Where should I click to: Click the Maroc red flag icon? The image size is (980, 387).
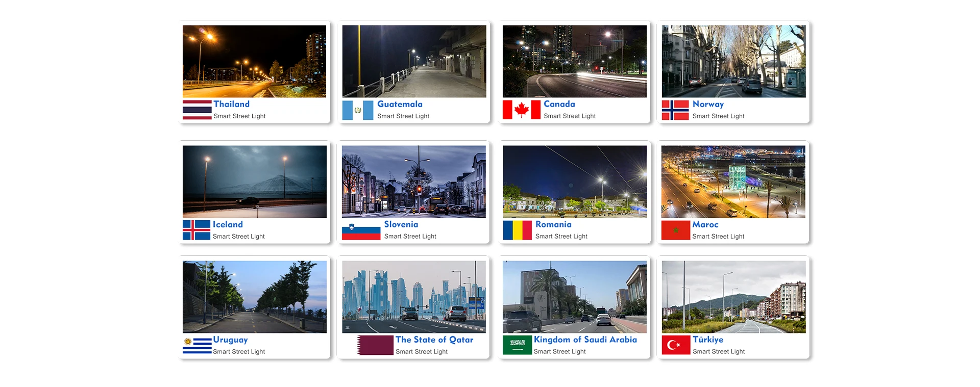click(x=676, y=230)
